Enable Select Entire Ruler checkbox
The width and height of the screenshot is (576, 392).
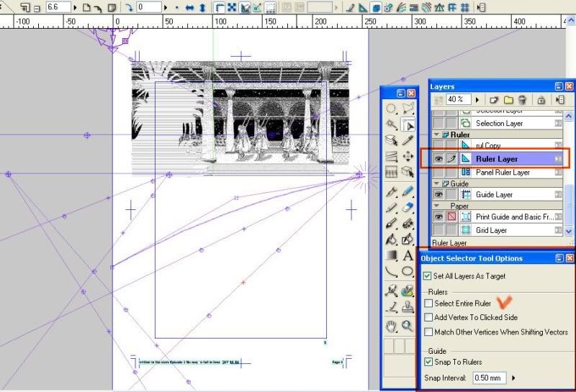click(428, 304)
